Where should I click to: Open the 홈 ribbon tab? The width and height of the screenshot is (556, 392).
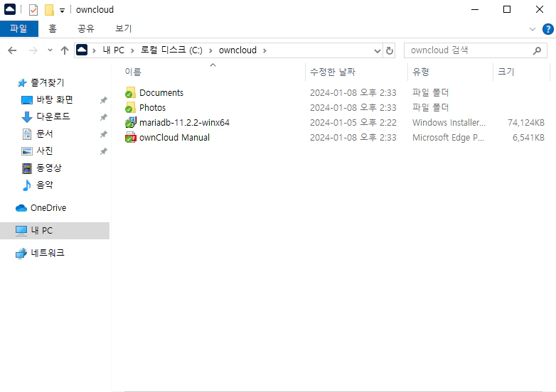click(x=53, y=28)
